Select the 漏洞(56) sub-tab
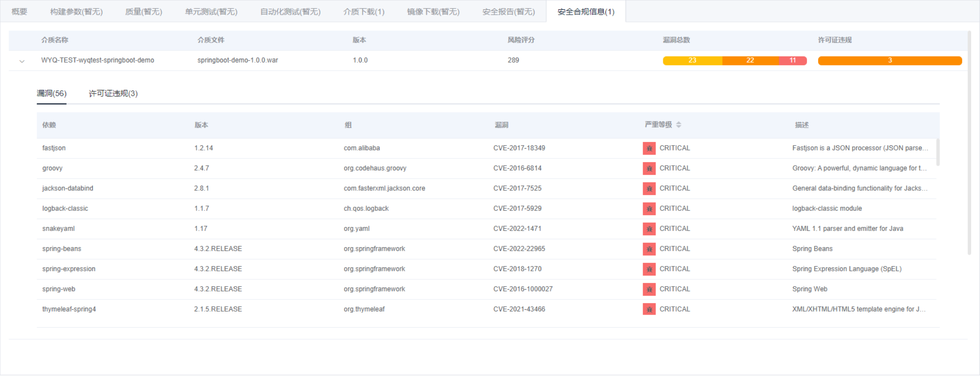980x376 pixels. coord(52,94)
